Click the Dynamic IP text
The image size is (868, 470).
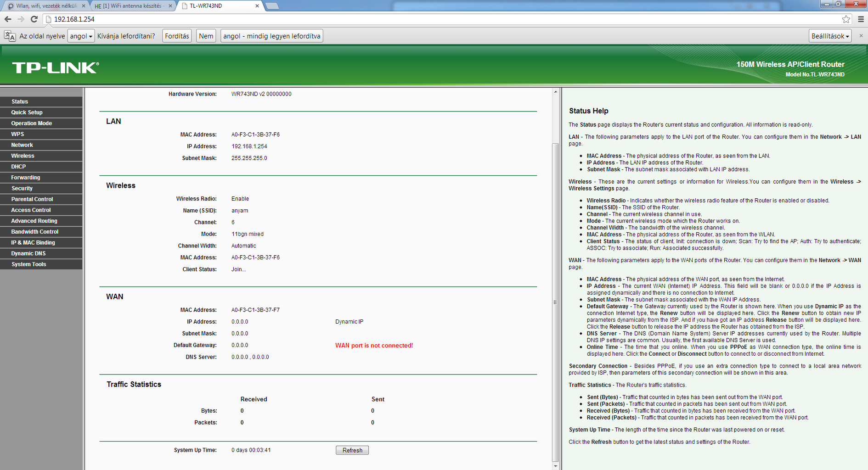coord(349,322)
